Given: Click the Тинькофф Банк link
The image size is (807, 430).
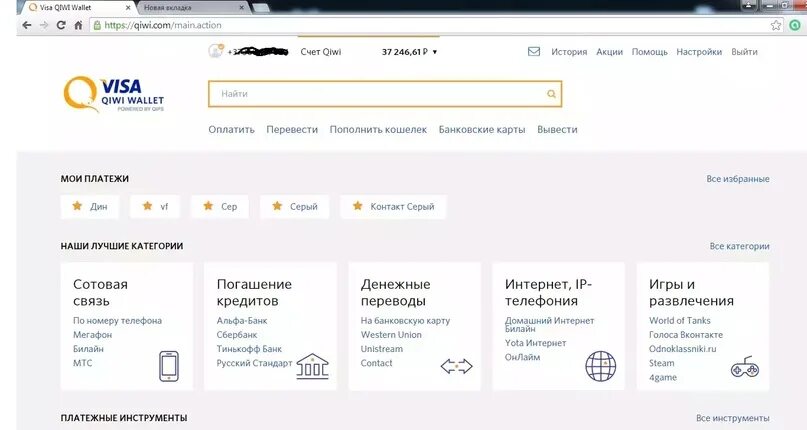Looking at the screenshot, I should pos(249,349).
